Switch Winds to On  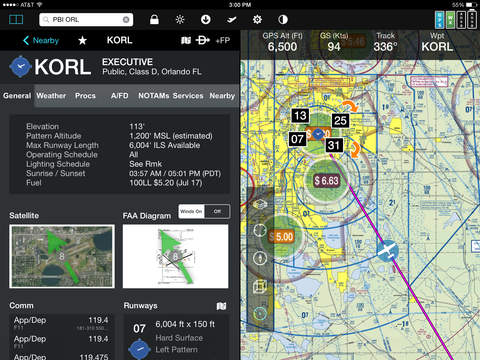pyautogui.click(x=191, y=211)
